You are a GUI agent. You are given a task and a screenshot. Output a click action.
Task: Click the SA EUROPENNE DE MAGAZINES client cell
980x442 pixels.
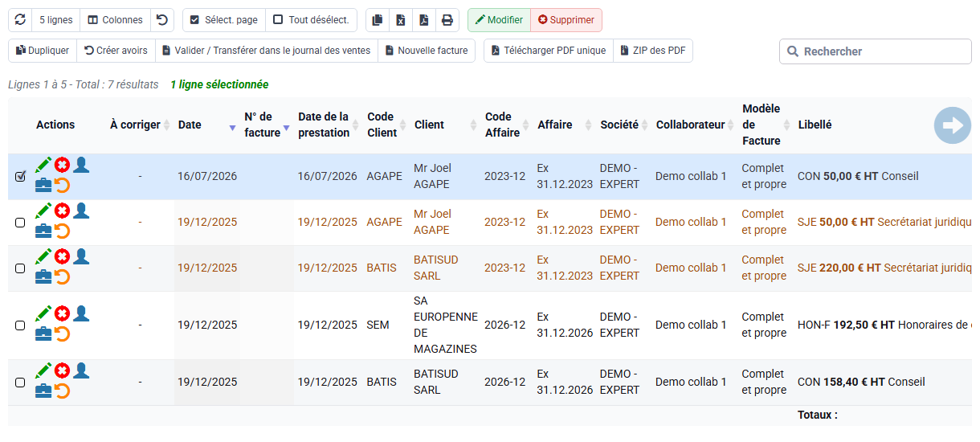pos(445,325)
